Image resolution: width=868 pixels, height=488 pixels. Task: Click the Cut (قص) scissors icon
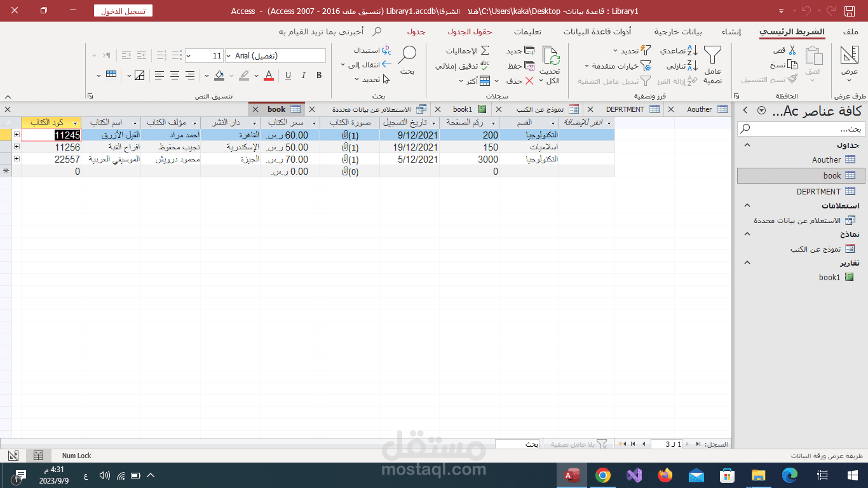(x=792, y=50)
